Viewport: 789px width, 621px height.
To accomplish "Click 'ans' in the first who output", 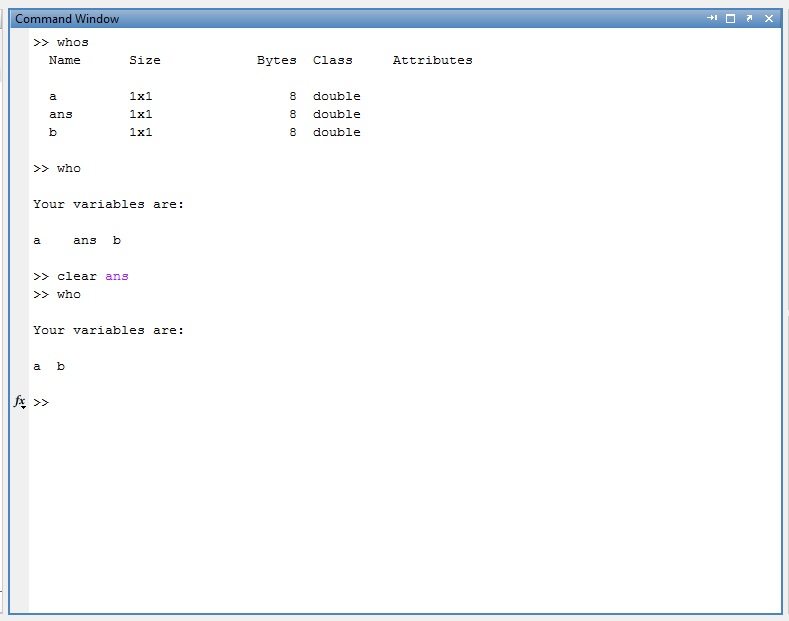I will pyautogui.click(x=85, y=241).
